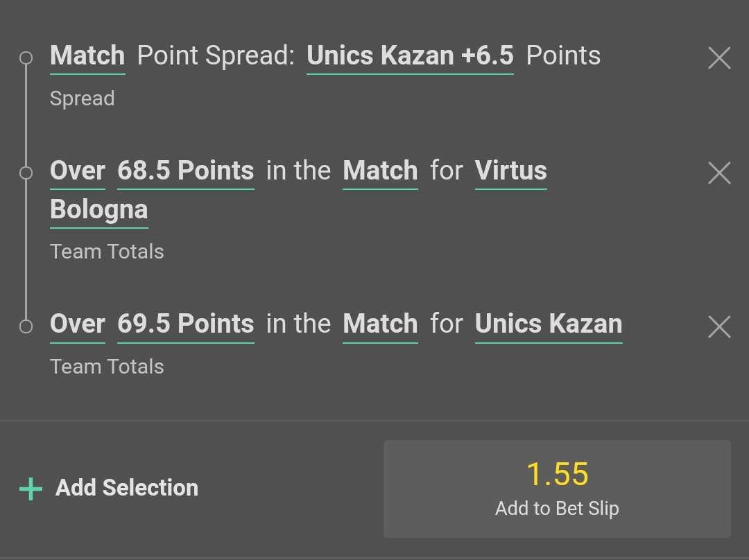Change the Match period in Point Spread
The height and width of the screenshot is (560, 749).
tap(87, 56)
